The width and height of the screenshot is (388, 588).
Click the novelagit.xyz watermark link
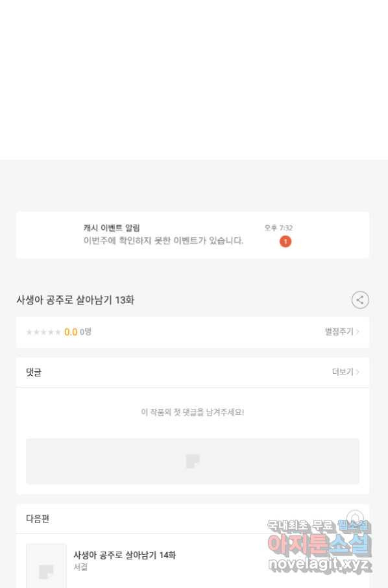click(x=320, y=563)
